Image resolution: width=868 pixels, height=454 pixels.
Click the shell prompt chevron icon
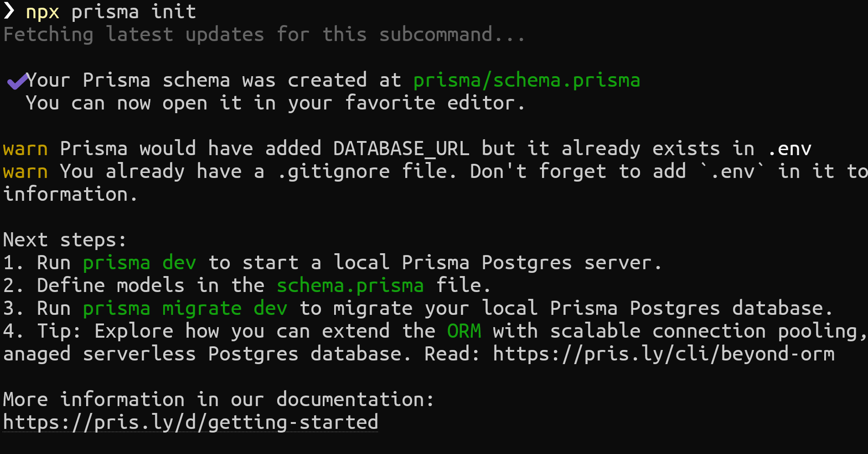[9, 11]
